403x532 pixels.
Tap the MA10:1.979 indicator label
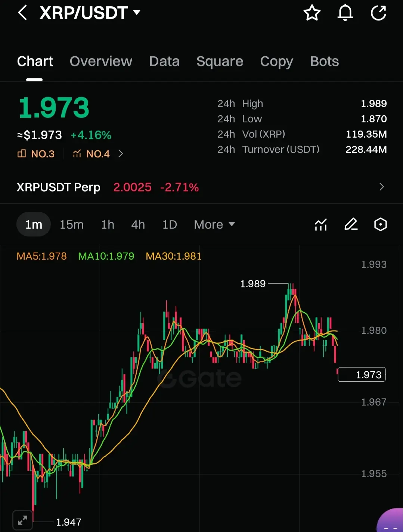pos(106,256)
